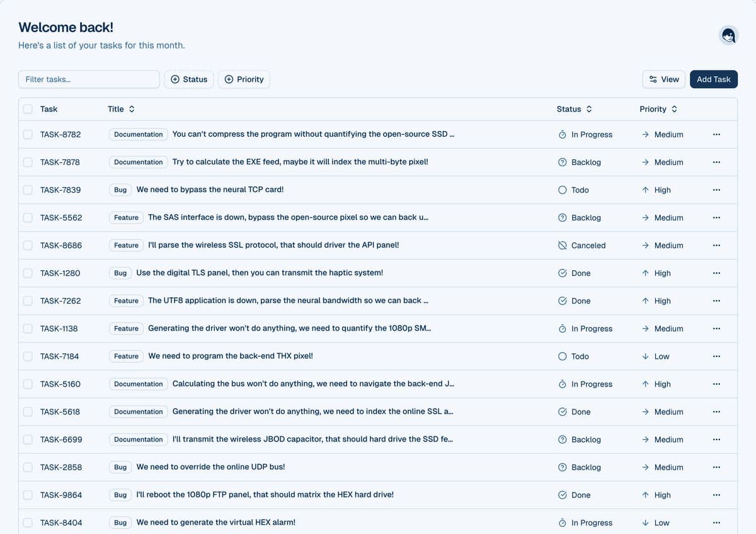The image size is (756, 534).
Task: Open the user avatar menu
Action: (728, 35)
